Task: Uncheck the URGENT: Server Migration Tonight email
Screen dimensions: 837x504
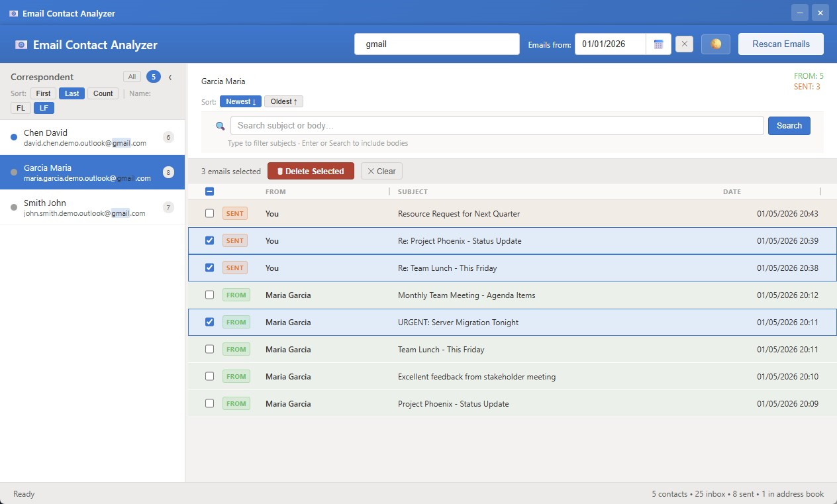Action: point(209,322)
